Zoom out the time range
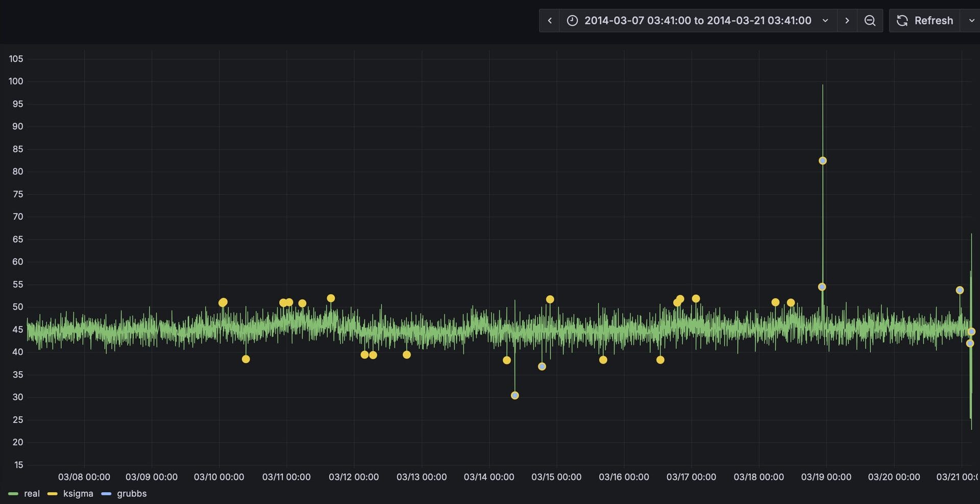The height and width of the screenshot is (504, 980). [x=870, y=20]
